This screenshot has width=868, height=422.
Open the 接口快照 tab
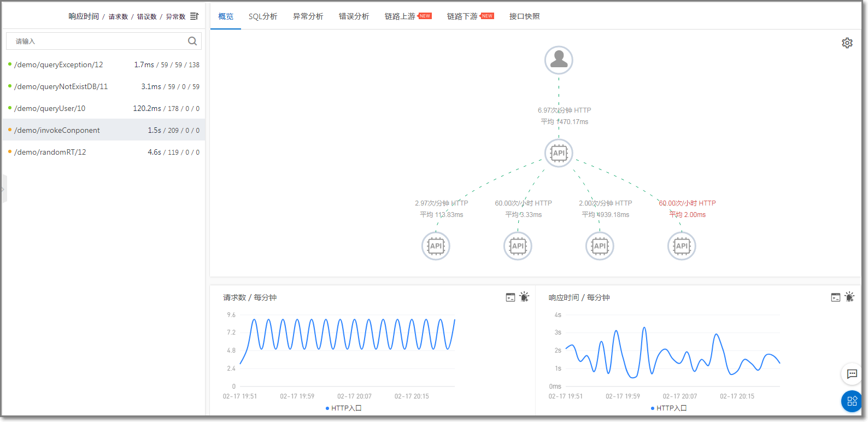(525, 16)
